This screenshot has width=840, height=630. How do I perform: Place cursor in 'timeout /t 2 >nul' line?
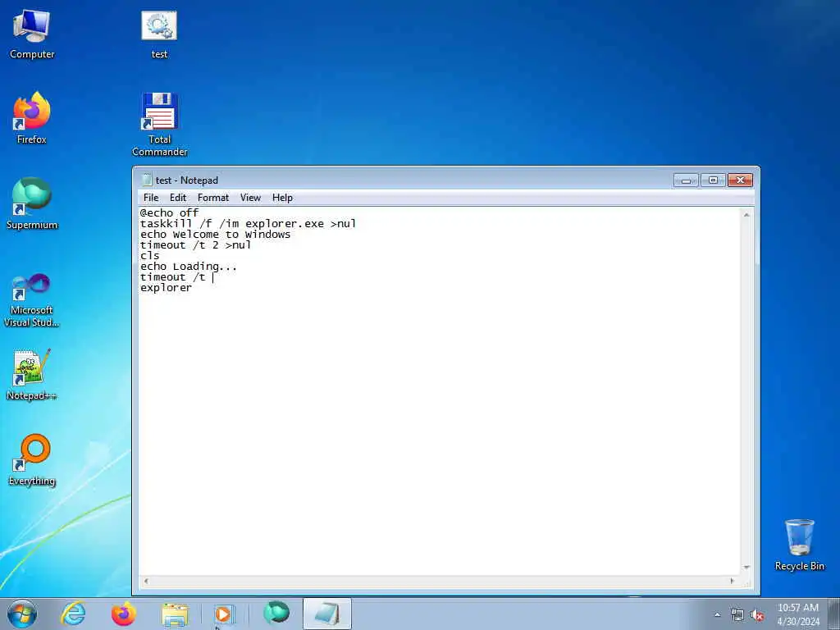[x=195, y=244]
